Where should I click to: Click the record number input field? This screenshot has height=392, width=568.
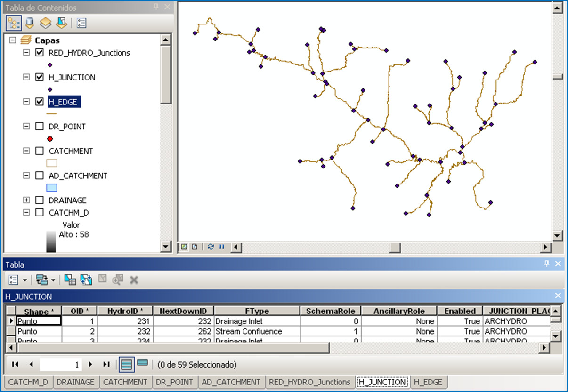click(x=60, y=364)
